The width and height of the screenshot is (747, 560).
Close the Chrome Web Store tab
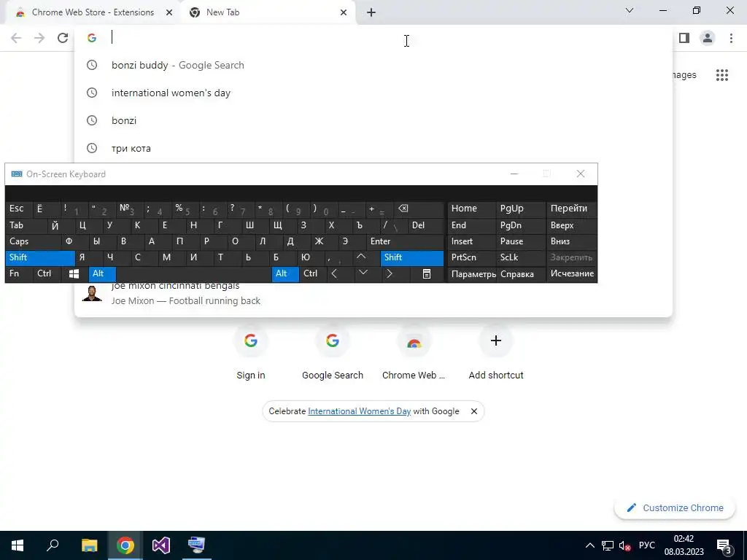click(169, 13)
